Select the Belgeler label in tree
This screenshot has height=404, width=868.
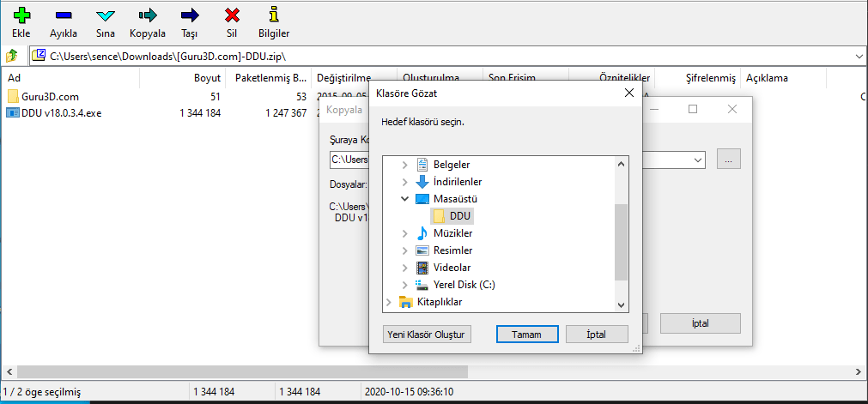pos(452,165)
